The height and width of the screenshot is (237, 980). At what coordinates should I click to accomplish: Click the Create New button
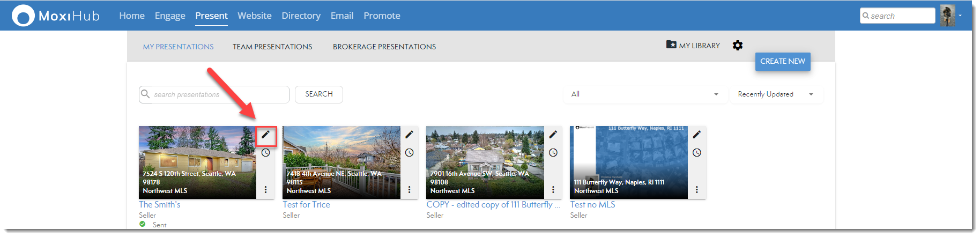click(x=782, y=61)
